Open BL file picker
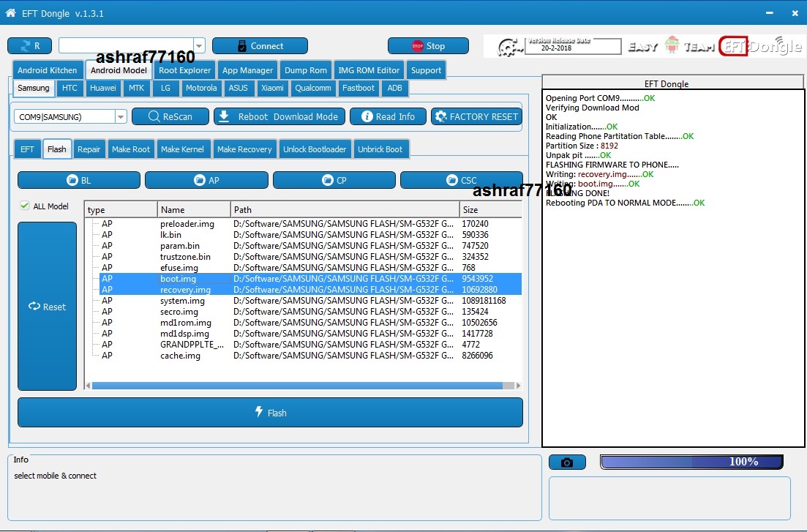Viewport: 807px width, 532px height. 79,180
